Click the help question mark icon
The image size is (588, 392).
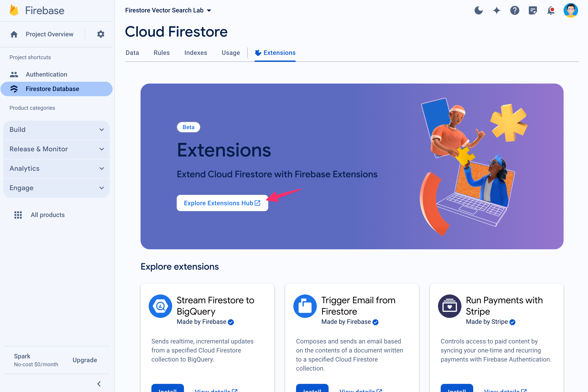click(x=515, y=10)
